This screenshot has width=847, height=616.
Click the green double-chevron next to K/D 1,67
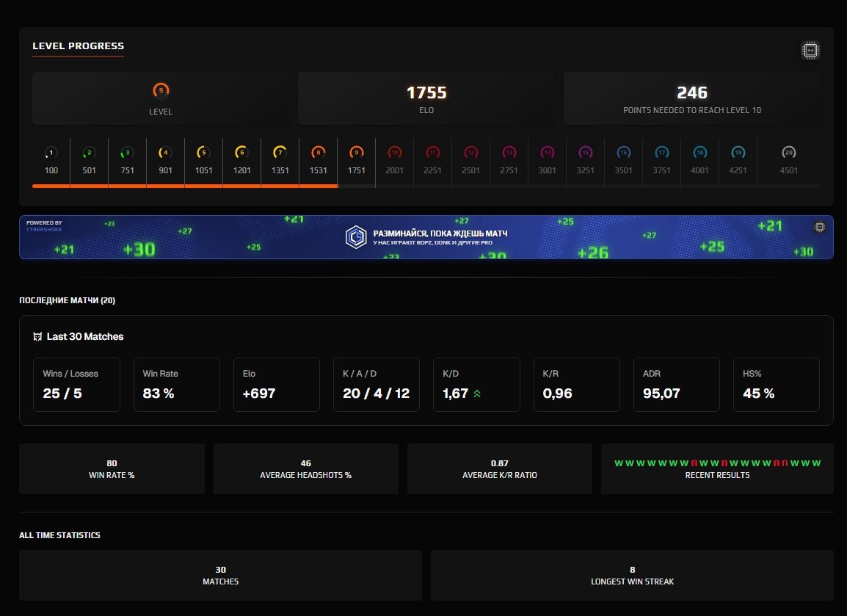[x=477, y=394]
